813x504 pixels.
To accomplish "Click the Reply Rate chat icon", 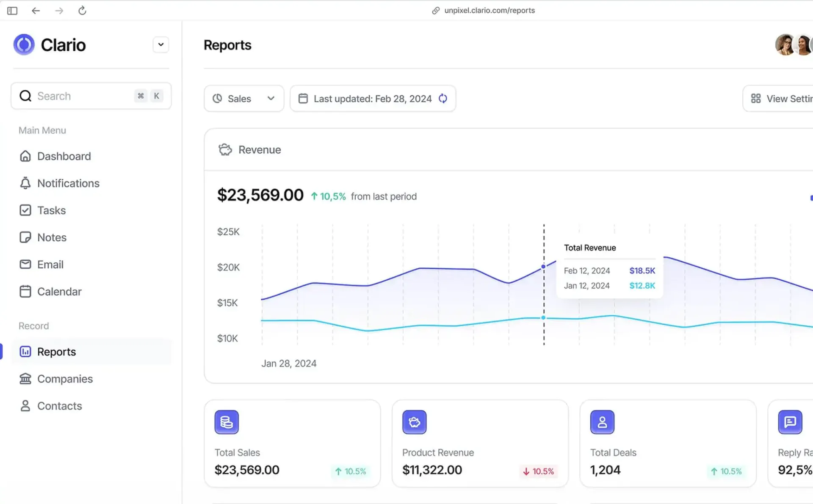I will tap(790, 422).
